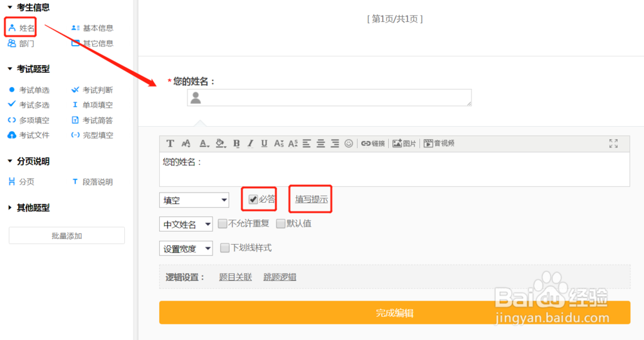This screenshot has width=644, height=340.
Task: Add a 单项填空 question
Action: [x=92, y=105]
